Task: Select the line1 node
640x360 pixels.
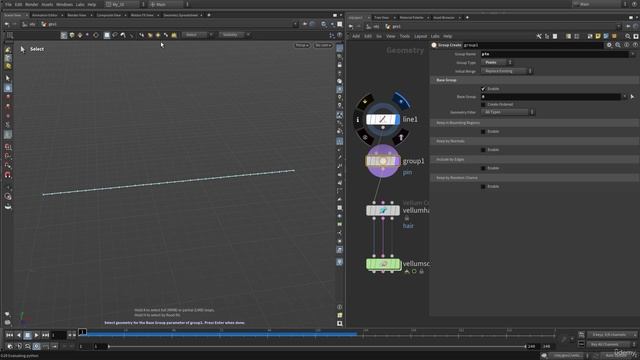Action: (382, 119)
